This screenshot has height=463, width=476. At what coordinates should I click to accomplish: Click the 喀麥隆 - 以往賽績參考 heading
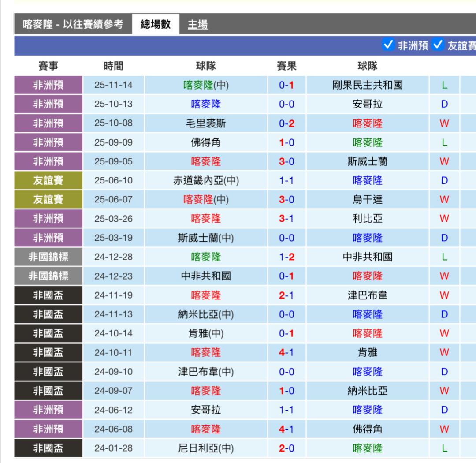pyautogui.click(x=73, y=24)
